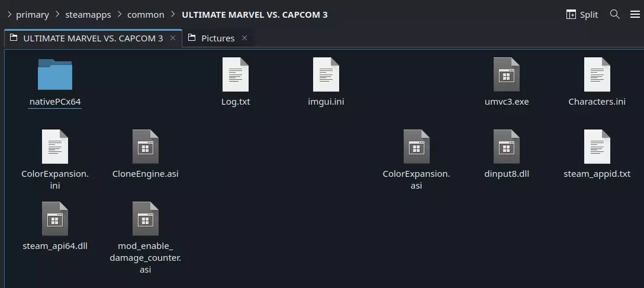This screenshot has width=644, height=288.
Task: Expand the chevron before common breadcrumb
Action: [119, 15]
